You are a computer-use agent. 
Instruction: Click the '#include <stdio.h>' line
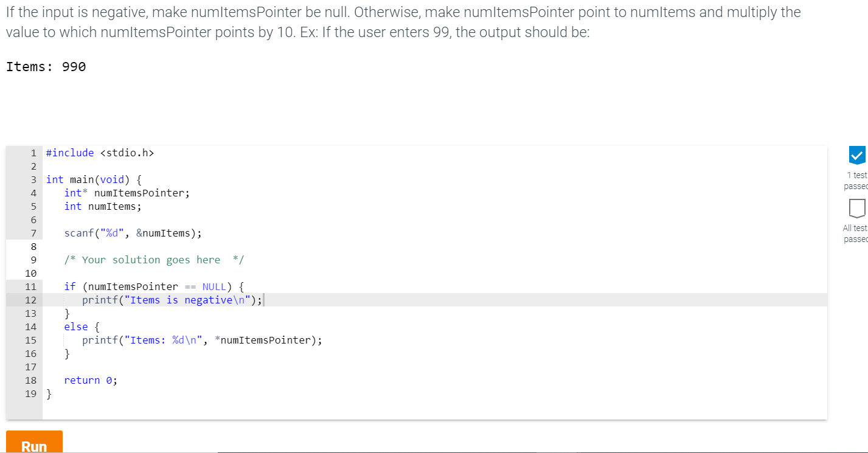pyautogui.click(x=100, y=153)
